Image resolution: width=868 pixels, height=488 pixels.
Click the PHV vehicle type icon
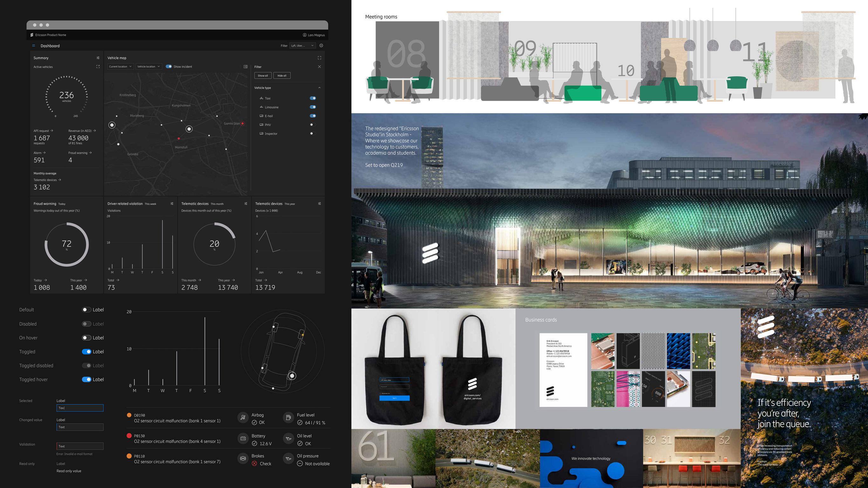click(262, 125)
